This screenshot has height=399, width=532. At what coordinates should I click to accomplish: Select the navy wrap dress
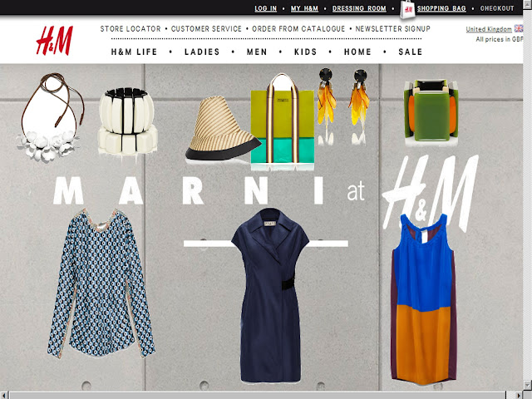pos(270,295)
